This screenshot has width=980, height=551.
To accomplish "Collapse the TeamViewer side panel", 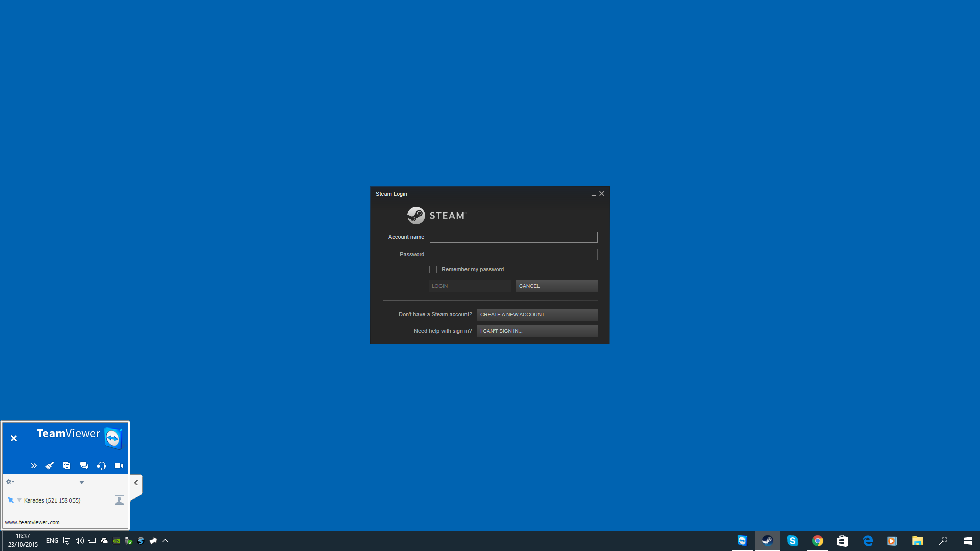I will 136,483.
